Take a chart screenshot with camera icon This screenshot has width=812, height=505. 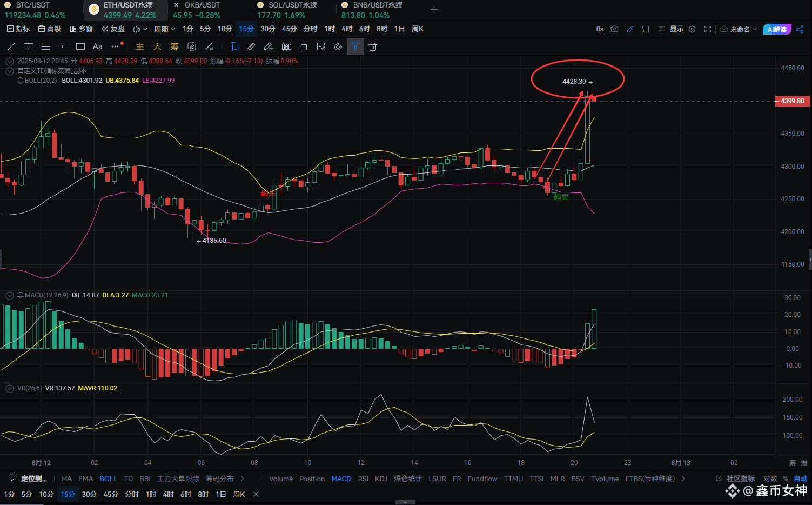coord(614,29)
